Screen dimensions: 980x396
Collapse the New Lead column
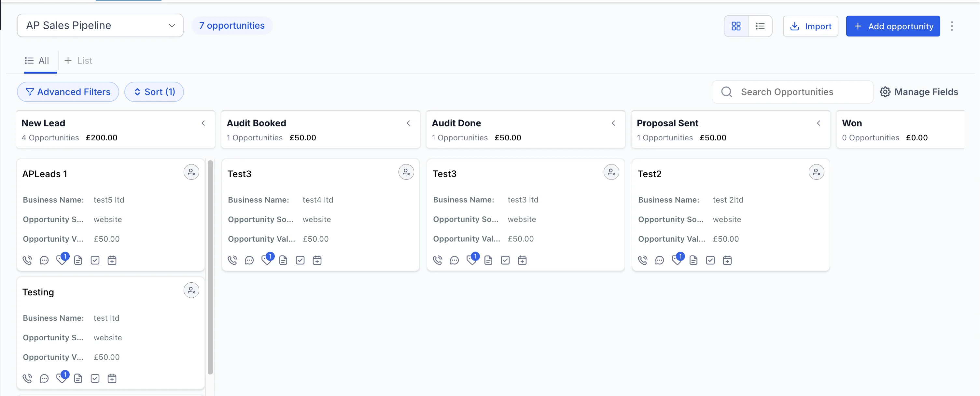203,123
